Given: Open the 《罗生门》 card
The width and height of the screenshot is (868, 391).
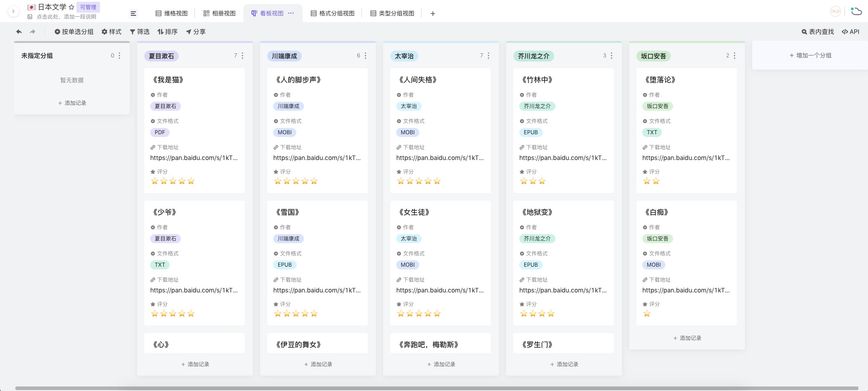Looking at the screenshot, I should (564, 344).
